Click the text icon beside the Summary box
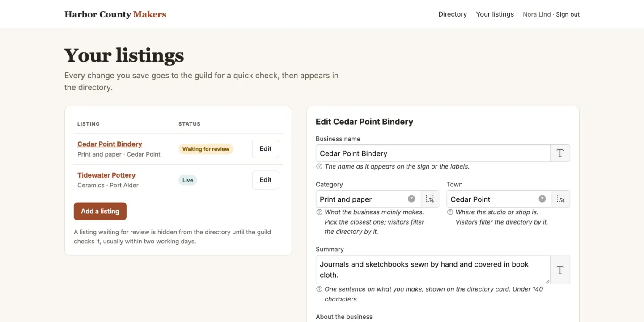The width and height of the screenshot is (644, 322). [x=560, y=270]
